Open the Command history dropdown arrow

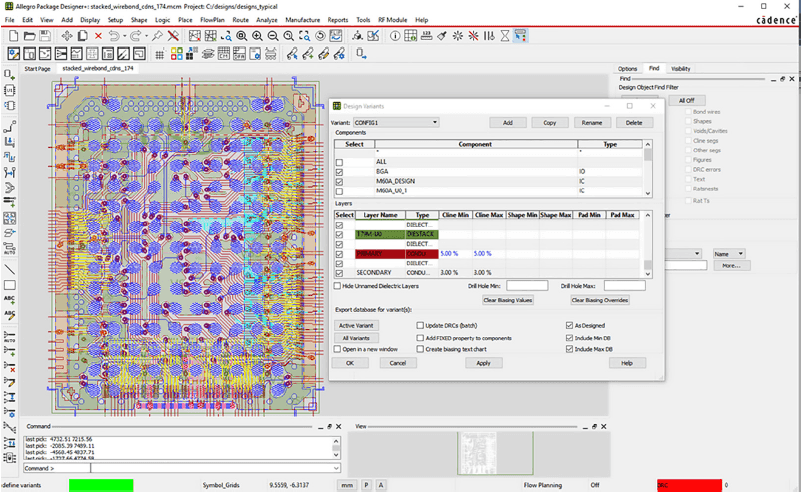click(336, 469)
